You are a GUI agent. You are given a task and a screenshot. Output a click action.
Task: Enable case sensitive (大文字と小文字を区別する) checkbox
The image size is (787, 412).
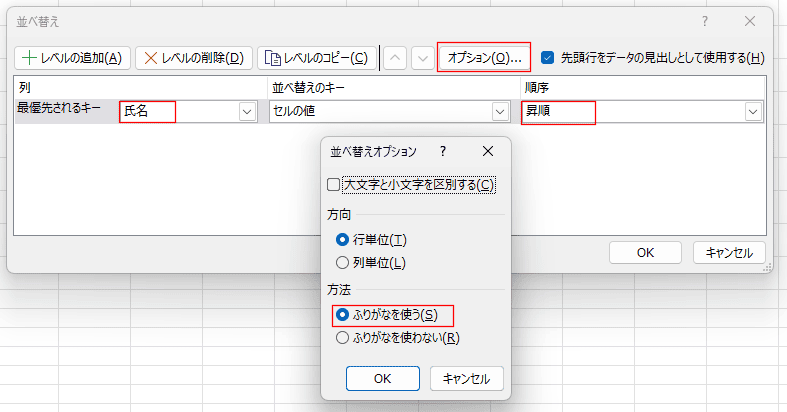tap(334, 185)
